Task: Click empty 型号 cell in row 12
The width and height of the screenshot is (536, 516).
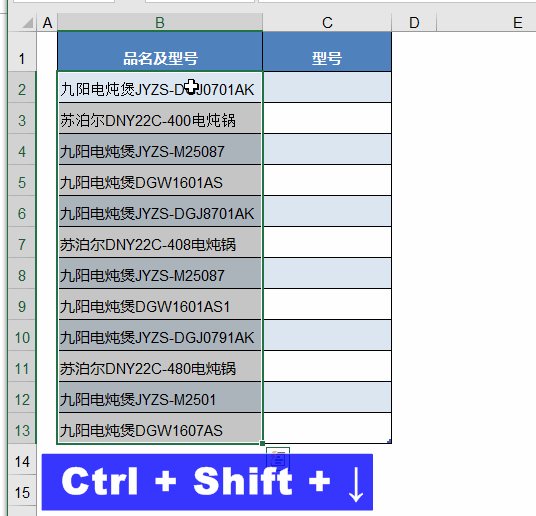Action: 327,398
